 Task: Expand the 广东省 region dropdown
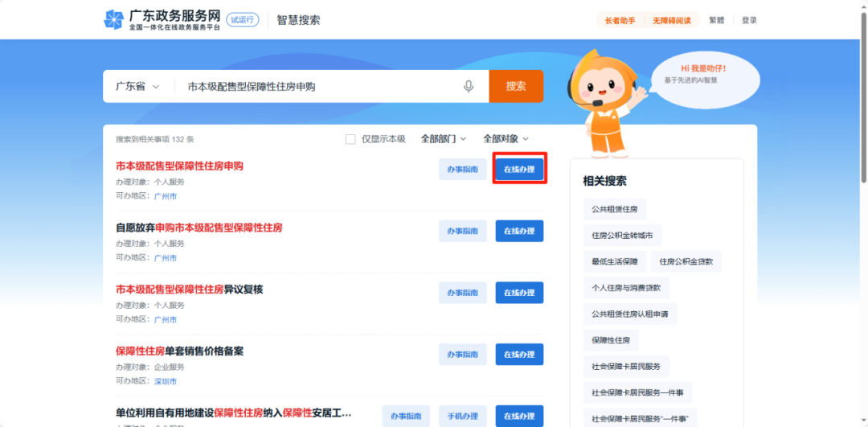pos(137,87)
